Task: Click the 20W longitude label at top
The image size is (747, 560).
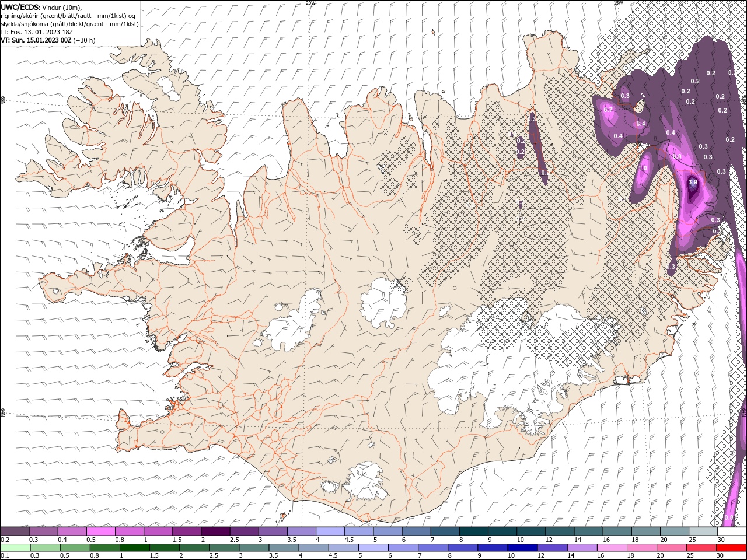Action: 310,3
